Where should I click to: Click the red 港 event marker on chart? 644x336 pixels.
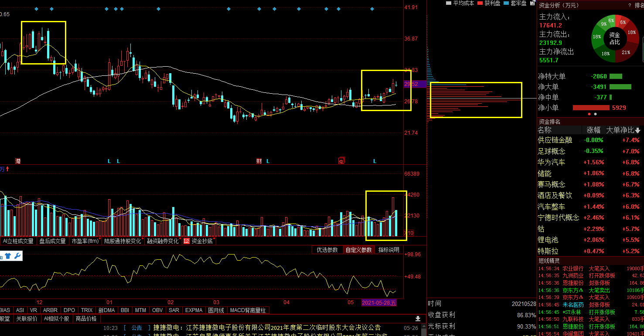pos(18,161)
